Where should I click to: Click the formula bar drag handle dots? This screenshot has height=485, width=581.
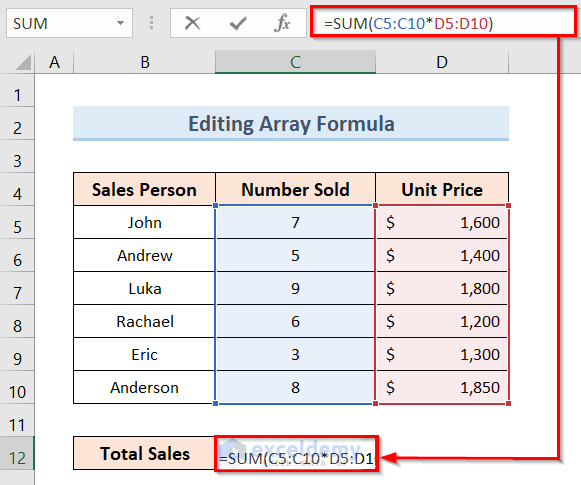(151, 23)
